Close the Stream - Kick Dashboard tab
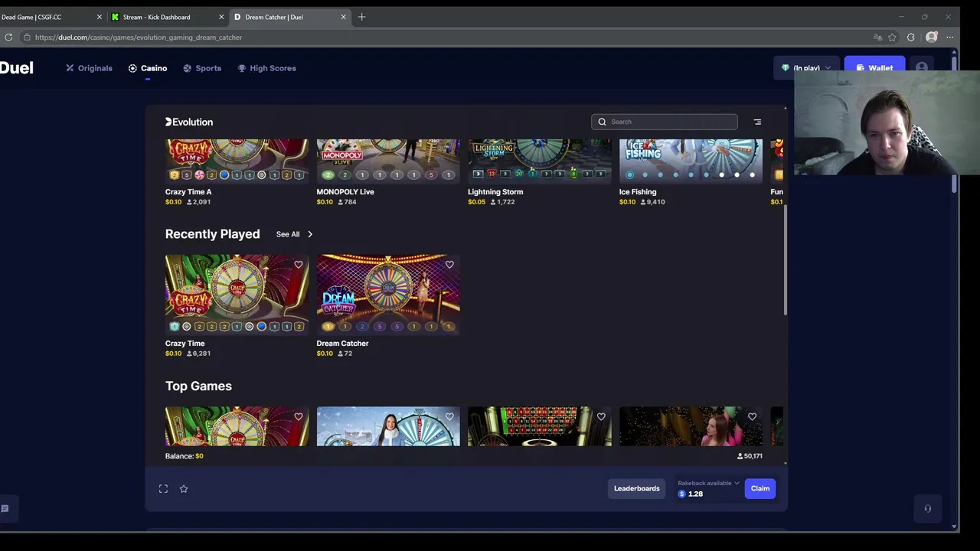The image size is (980, 551). point(221,17)
